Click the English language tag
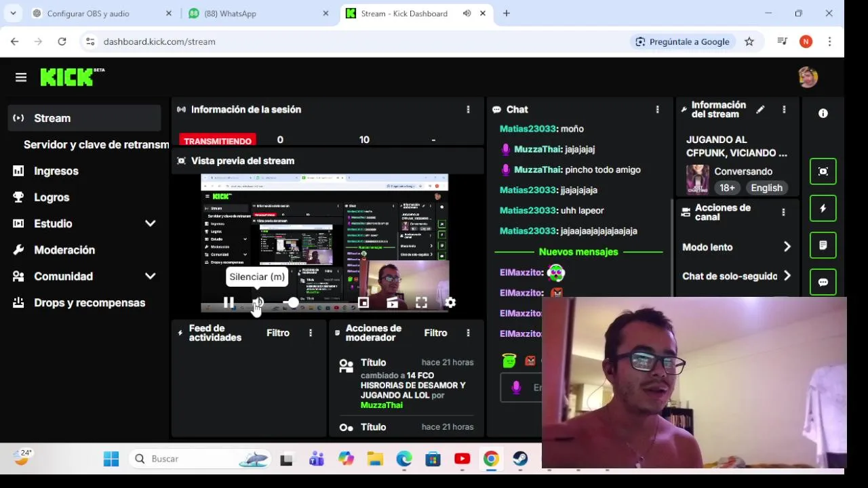This screenshot has height=488, width=868. coord(766,188)
